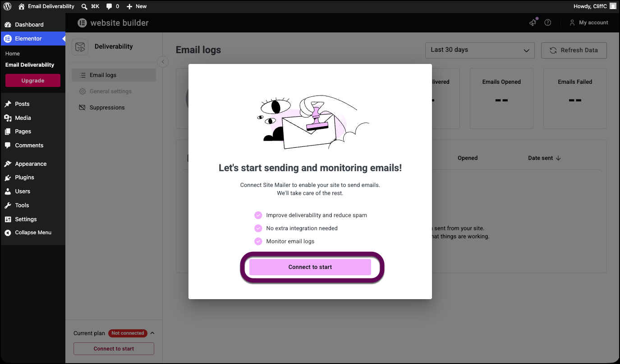The height and width of the screenshot is (364, 620).
Task: Go to Elementor Home submenu
Action: (x=13, y=54)
